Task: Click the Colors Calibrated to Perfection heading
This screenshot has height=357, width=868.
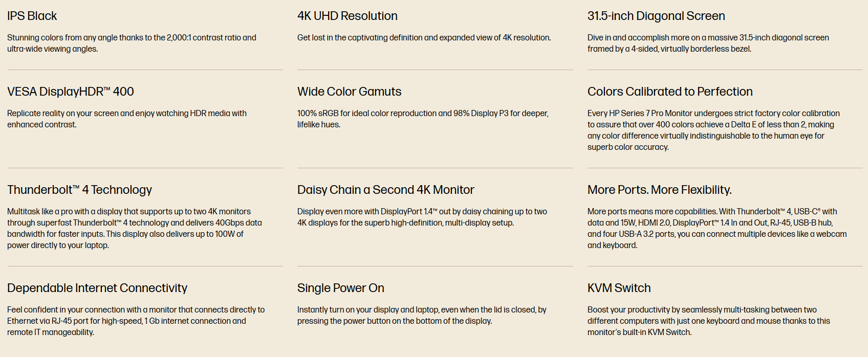Action: 669,92
